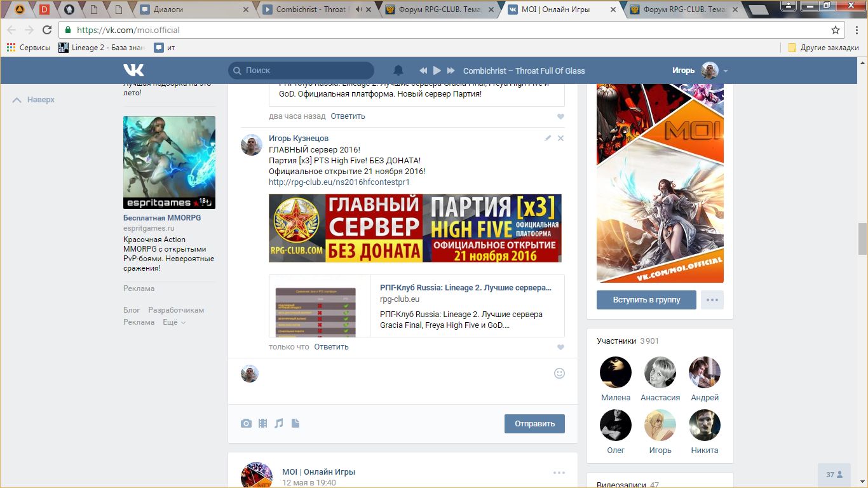Play the Combichrist track in header
This screenshot has width=868, height=488.
point(437,71)
